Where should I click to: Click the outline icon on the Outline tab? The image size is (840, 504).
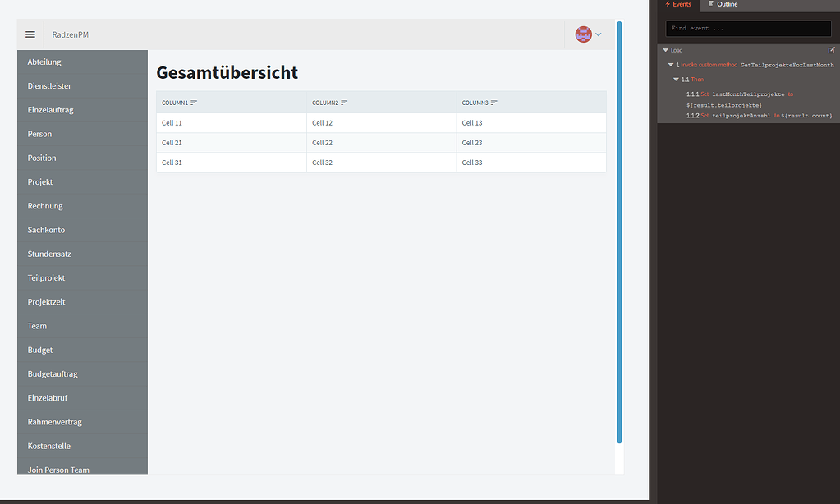[709, 4]
